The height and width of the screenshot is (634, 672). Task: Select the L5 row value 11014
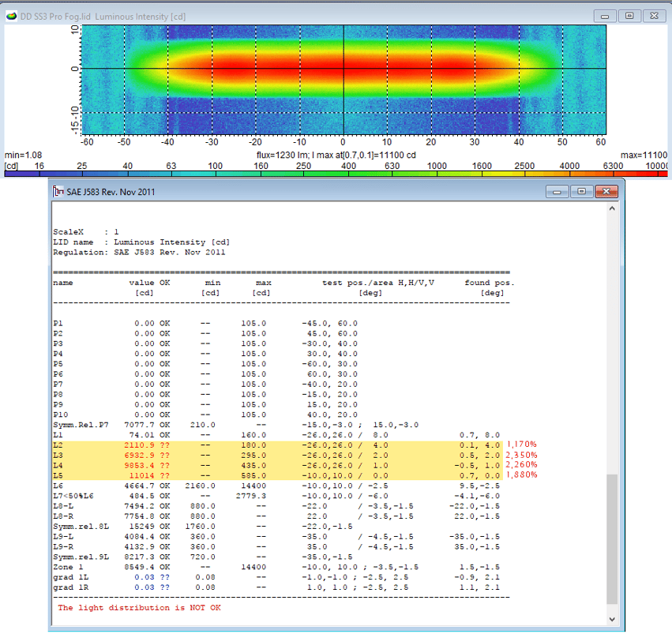(x=141, y=476)
